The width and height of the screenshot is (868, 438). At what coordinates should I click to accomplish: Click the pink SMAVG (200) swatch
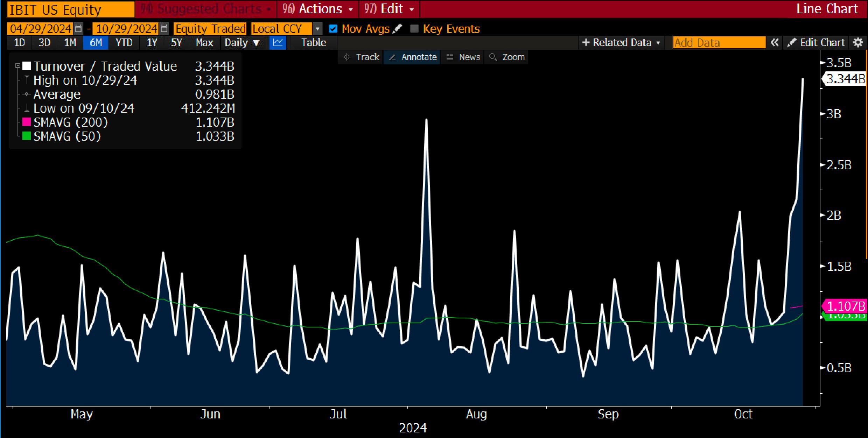click(x=27, y=122)
